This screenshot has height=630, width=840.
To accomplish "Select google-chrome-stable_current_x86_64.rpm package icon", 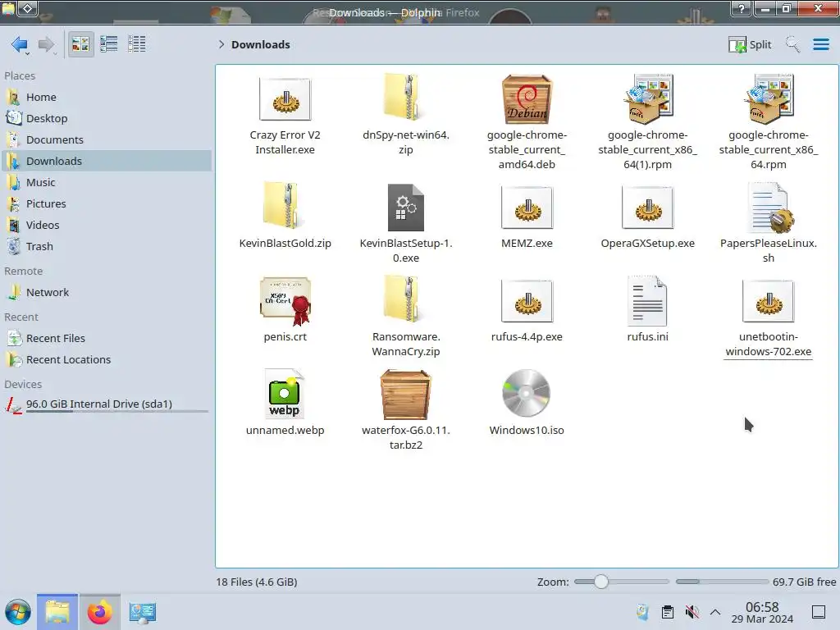I will pyautogui.click(x=768, y=98).
